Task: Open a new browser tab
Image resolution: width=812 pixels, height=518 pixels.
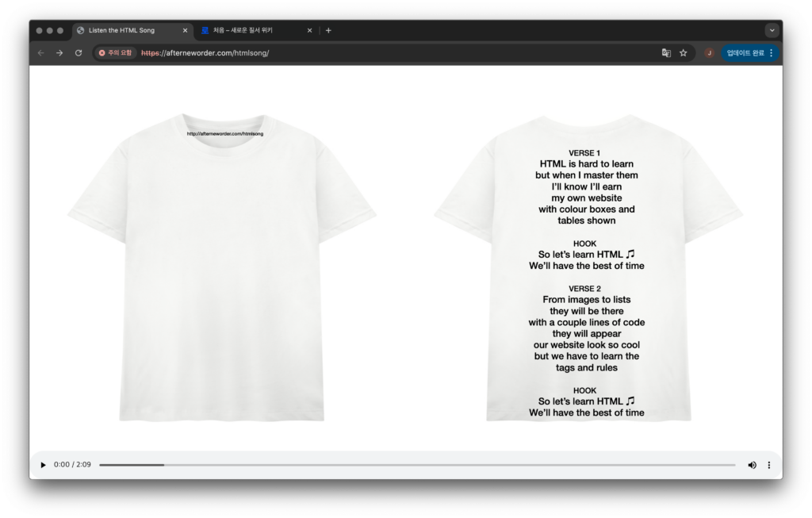Action: tap(328, 31)
